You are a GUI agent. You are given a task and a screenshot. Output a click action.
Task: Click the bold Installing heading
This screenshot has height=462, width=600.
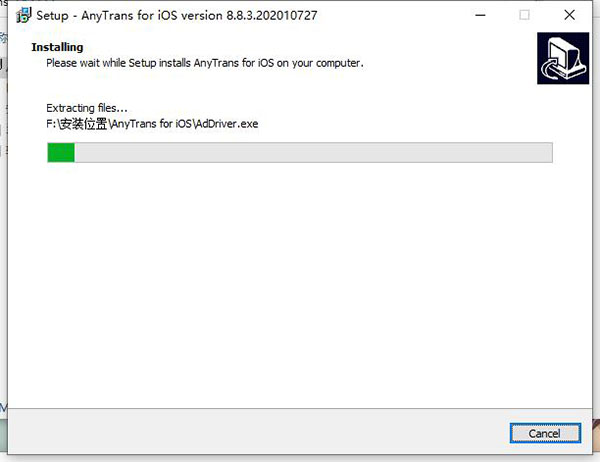pos(57,47)
